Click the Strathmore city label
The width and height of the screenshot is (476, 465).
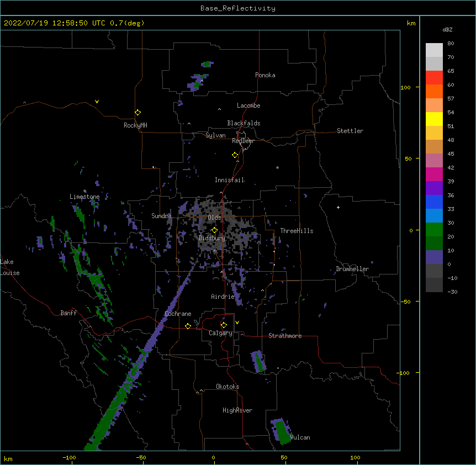(285, 336)
